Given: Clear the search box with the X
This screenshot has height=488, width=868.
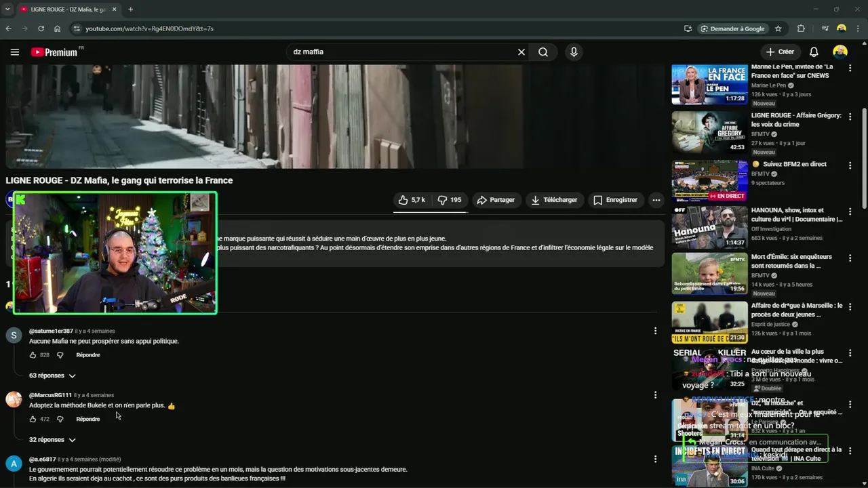Looking at the screenshot, I should (x=521, y=52).
